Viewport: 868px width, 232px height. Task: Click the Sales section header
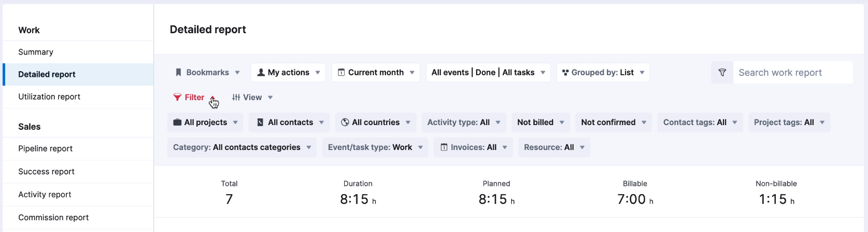[30, 127]
